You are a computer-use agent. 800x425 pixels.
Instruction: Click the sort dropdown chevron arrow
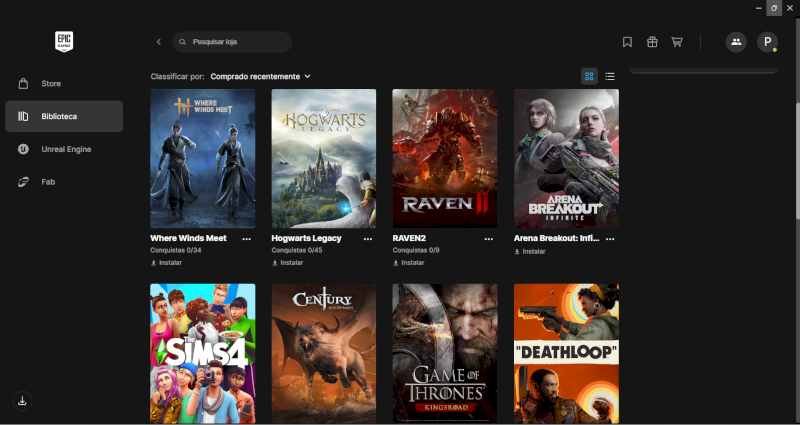click(307, 77)
